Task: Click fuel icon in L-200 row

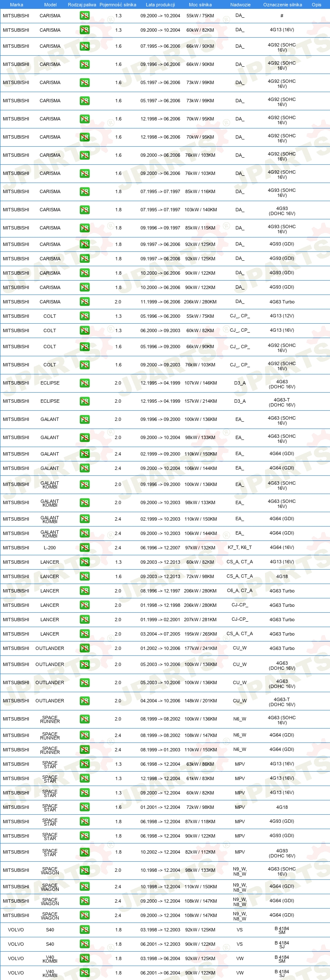Action: pyautogui.click(x=84, y=548)
